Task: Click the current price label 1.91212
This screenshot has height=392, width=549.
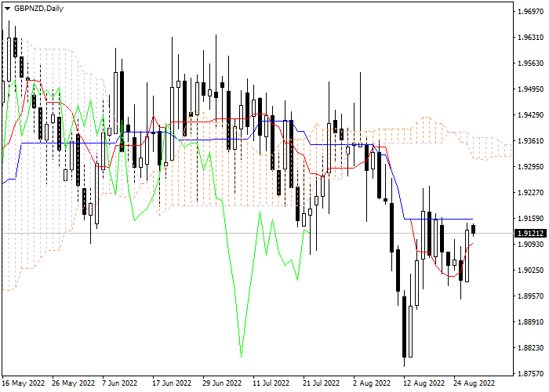Action: [x=530, y=233]
